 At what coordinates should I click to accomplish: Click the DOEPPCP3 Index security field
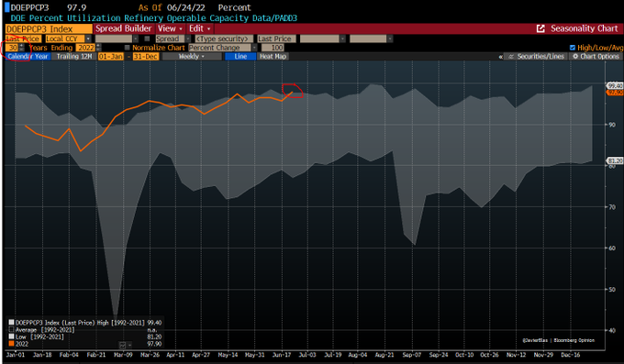(49, 29)
